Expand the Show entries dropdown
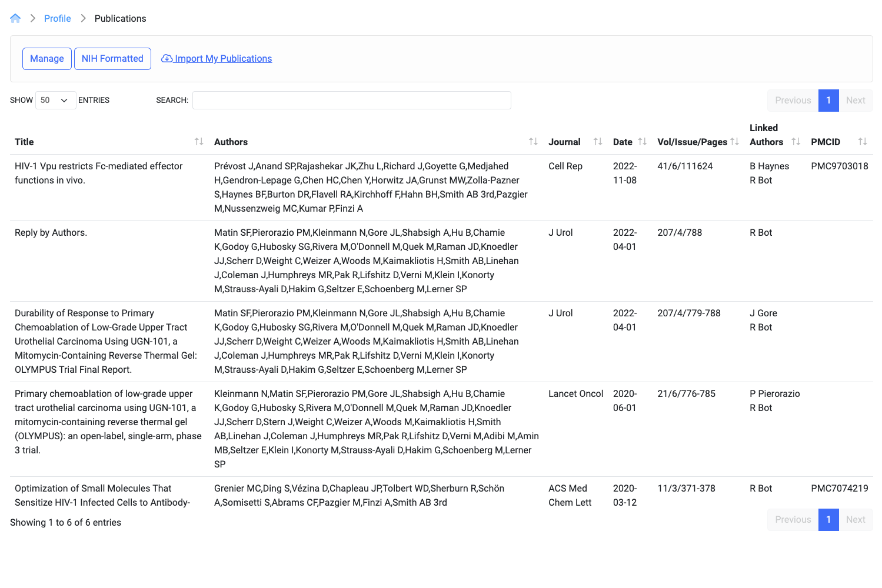Screen dimensions: 882x588 pos(56,101)
